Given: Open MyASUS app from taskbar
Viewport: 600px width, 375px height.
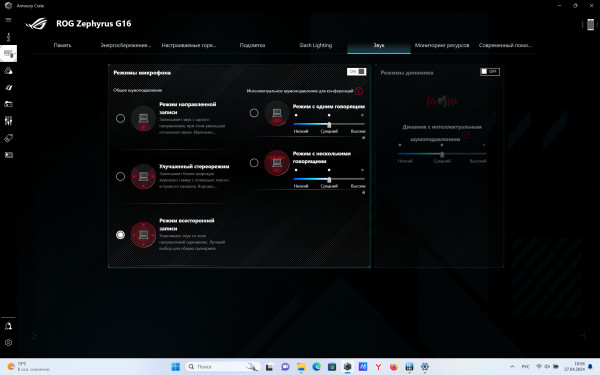Looking at the screenshot, I should pos(363,367).
